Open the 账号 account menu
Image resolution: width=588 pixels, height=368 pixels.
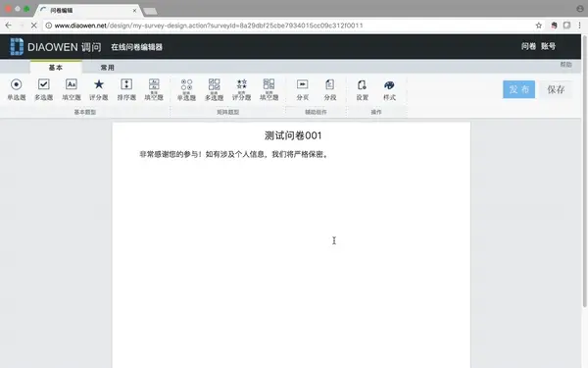point(548,46)
